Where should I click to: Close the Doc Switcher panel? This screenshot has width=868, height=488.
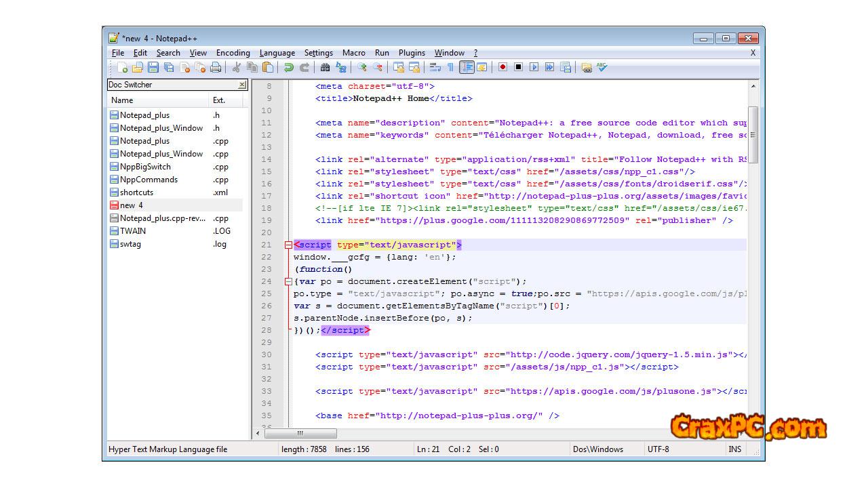pos(242,85)
